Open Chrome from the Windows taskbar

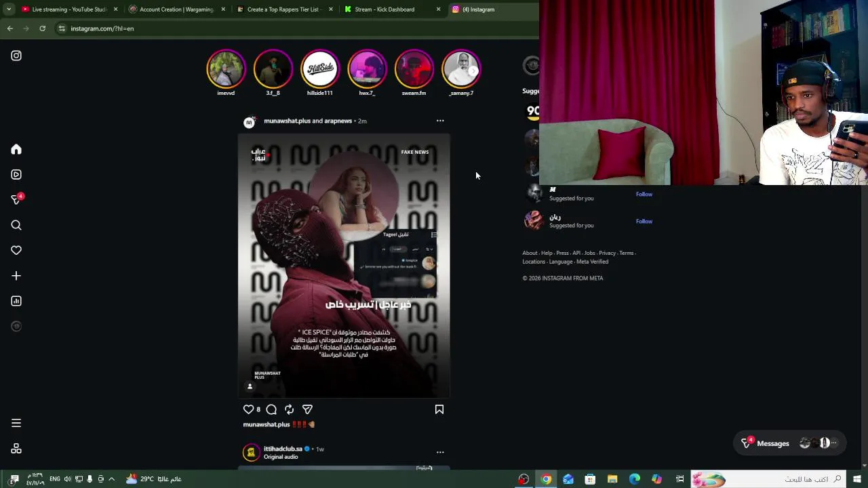click(x=546, y=479)
